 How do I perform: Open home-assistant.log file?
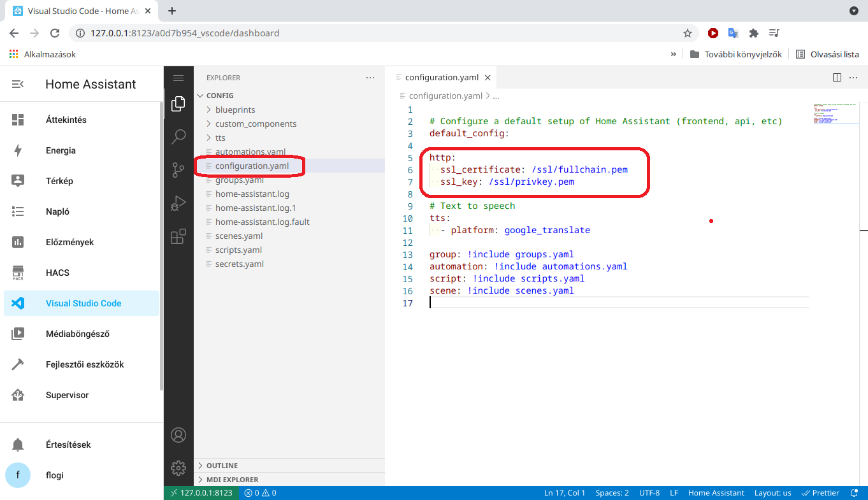289,194
